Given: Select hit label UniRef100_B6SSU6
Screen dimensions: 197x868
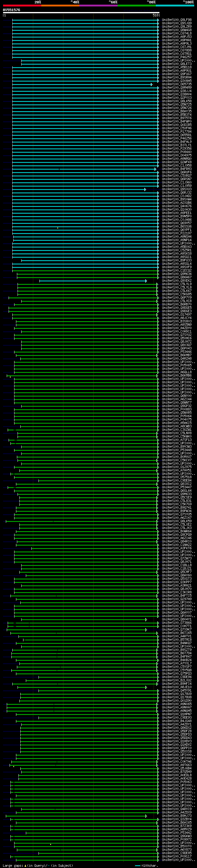Looking at the screenshot, I should pyautogui.click(x=177, y=226).
